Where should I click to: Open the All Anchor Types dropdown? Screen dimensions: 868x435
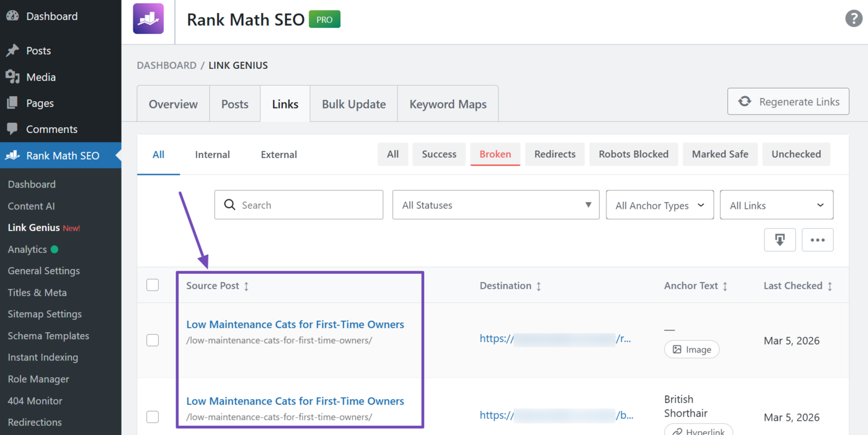660,205
